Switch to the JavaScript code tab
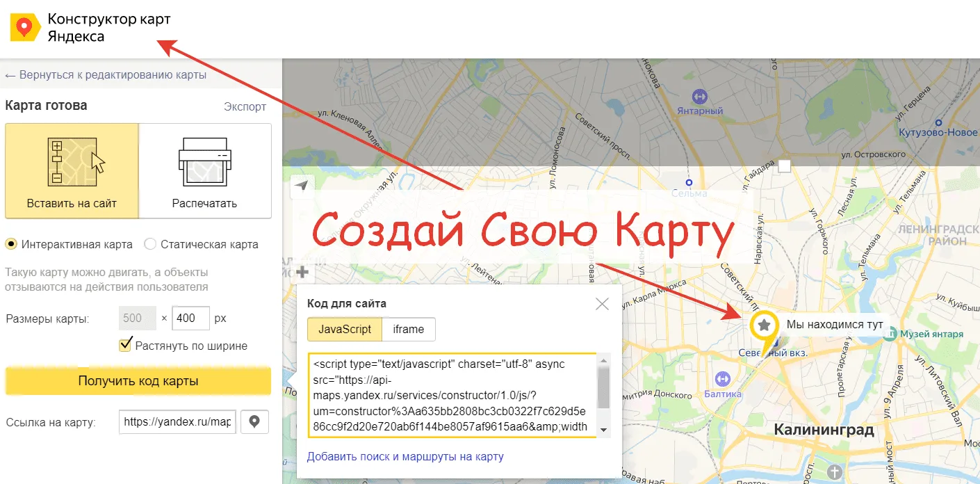This screenshot has height=484, width=980. [345, 330]
